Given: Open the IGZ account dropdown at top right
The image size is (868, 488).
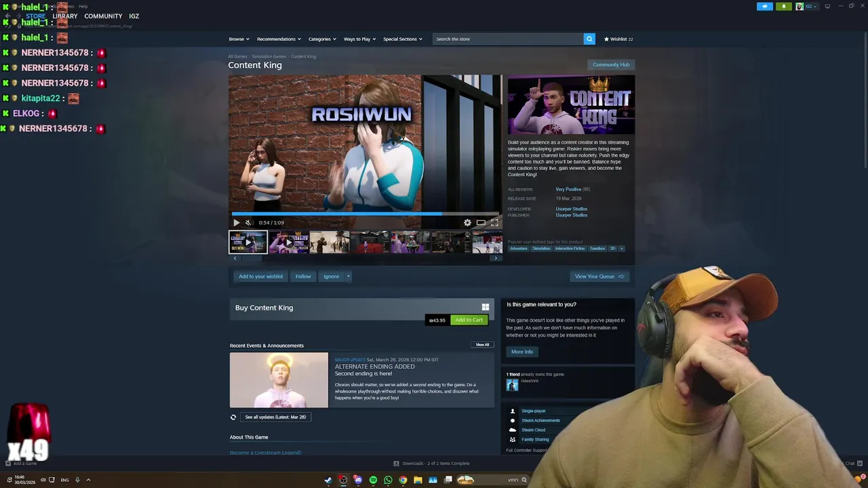Looking at the screenshot, I should tap(807, 6).
